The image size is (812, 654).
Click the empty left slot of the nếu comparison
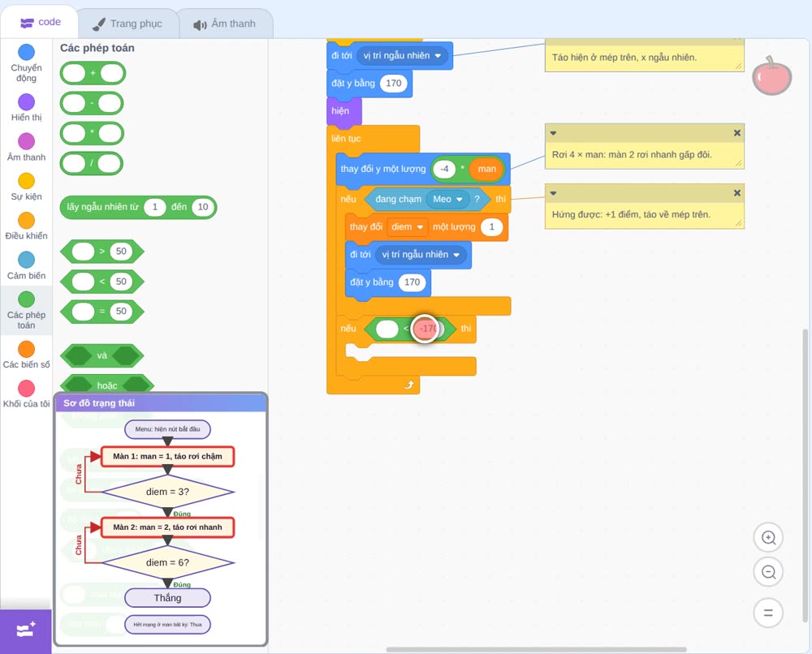387,329
